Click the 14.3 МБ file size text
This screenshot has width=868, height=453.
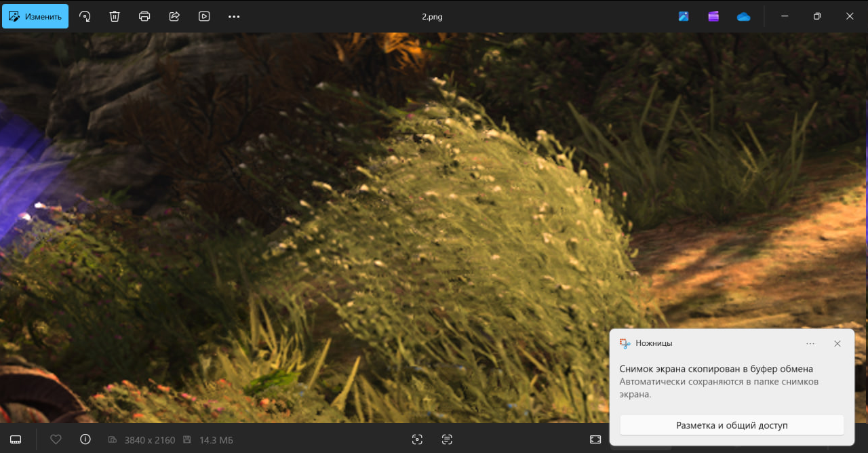216,440
